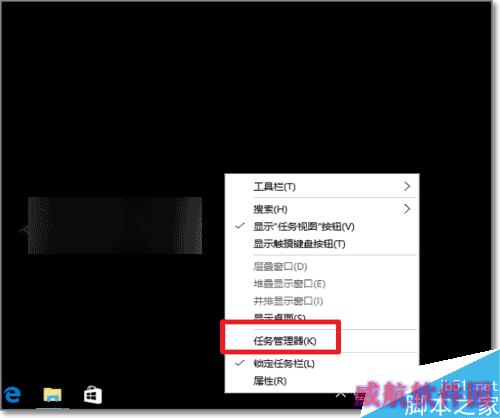Open File Explorer from the taskbar
The height and width of the screenshot is (418, 500).
(52, 395)
